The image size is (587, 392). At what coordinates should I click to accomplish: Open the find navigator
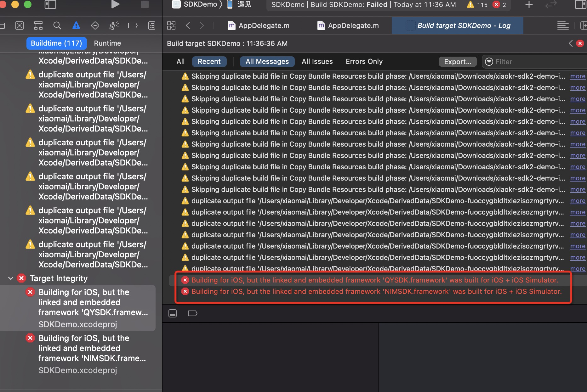(57, 25)
